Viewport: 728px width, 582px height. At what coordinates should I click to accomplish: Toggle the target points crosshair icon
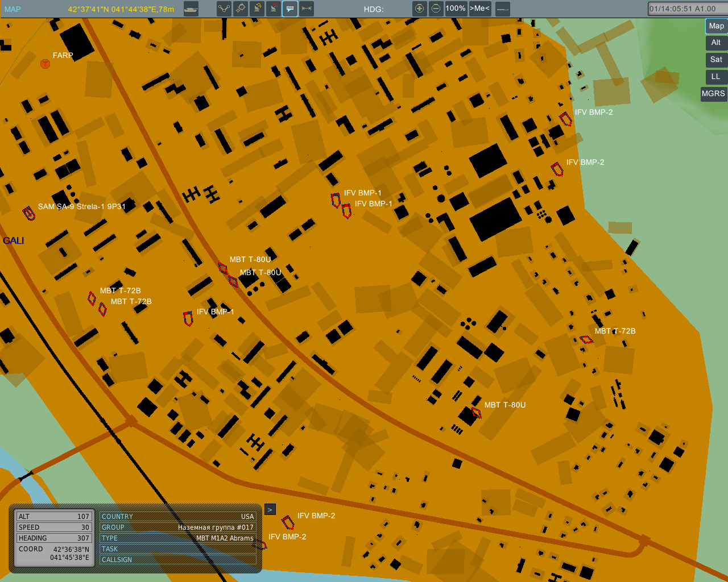pyautogui.click(x=241, y=9)
